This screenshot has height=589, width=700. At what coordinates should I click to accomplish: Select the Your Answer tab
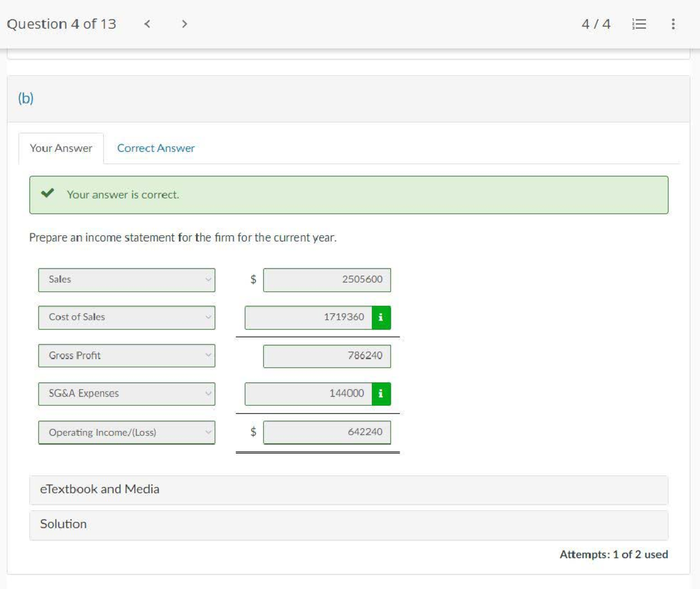[x=61, y=148]
